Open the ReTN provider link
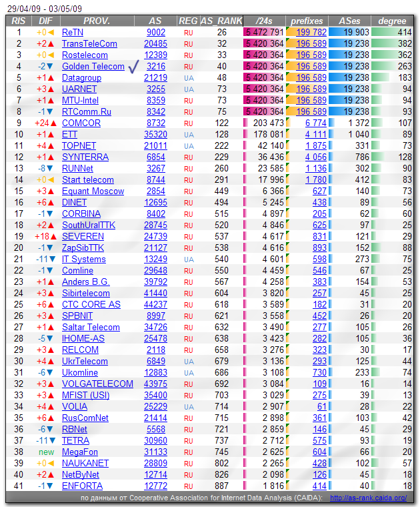 [x=73, y=32]
